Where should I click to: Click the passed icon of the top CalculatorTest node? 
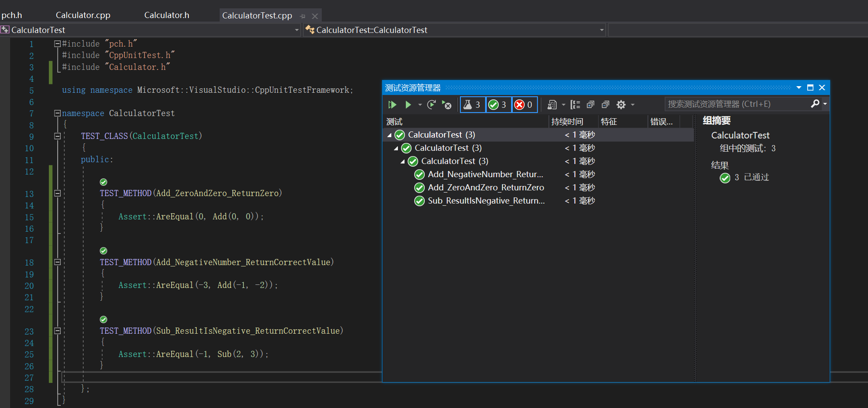point(400,135)
